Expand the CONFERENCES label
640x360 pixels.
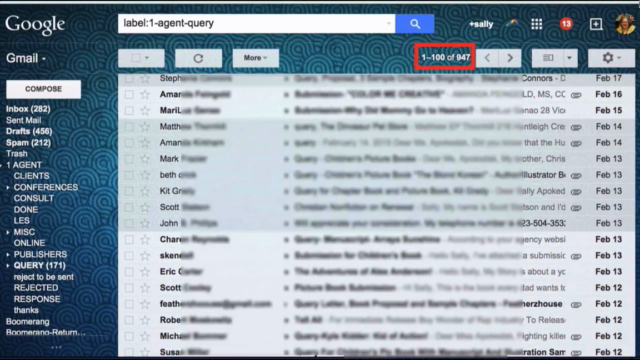[8, 187]
